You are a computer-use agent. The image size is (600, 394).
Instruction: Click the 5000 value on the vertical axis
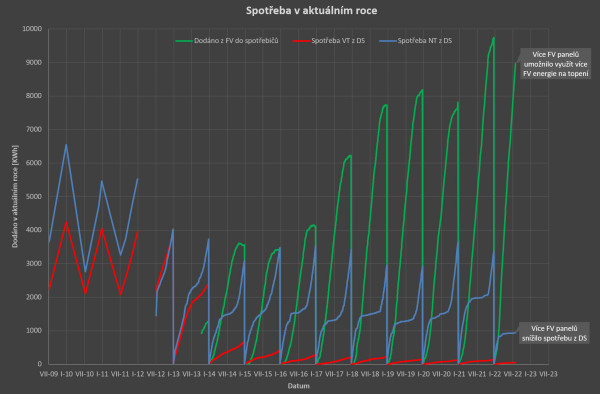34,196
